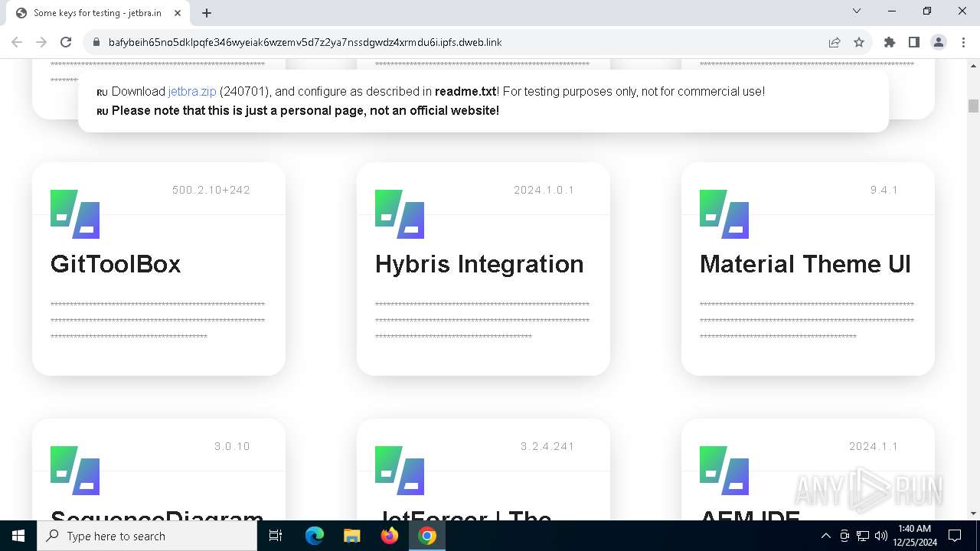Click the GitToolBox title
The width and height of the screenshot is (980, 551).
pyautogui.click(x=116, y=264)
